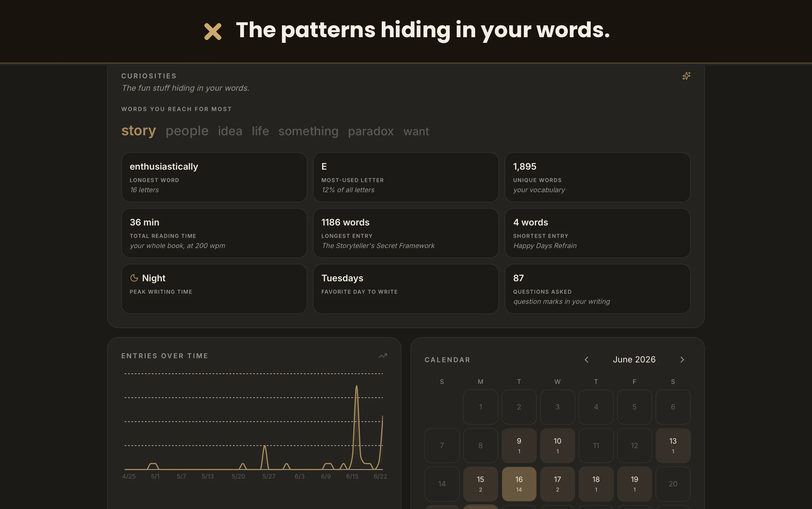This screenshot has width=812, height=509.
Task: Open the Total Reading Time card
Action: pyautogui.click(x=214, y=233)
